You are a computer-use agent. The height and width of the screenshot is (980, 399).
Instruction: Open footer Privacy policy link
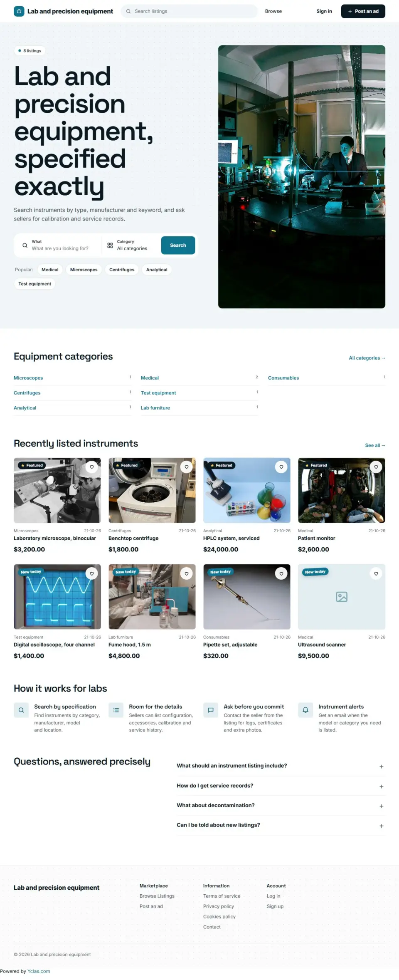(x=219, y=906)
